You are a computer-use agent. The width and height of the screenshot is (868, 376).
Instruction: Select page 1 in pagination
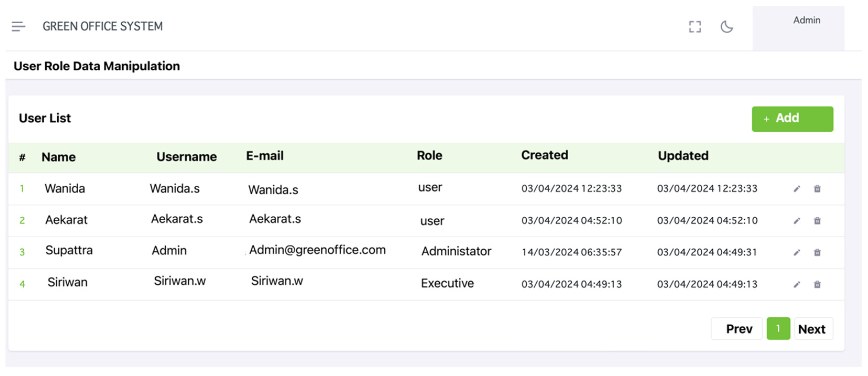778,329
